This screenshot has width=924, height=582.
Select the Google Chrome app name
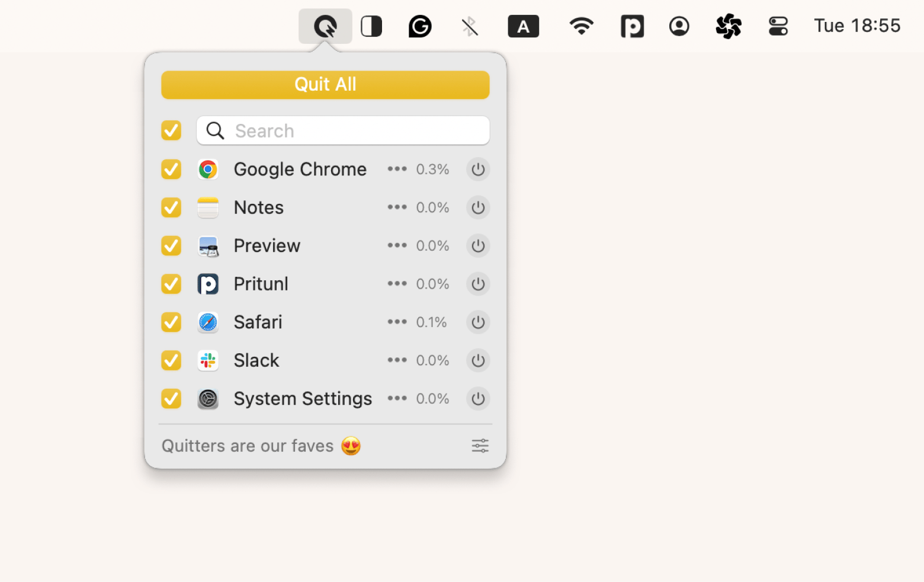(x=300, y=170)
